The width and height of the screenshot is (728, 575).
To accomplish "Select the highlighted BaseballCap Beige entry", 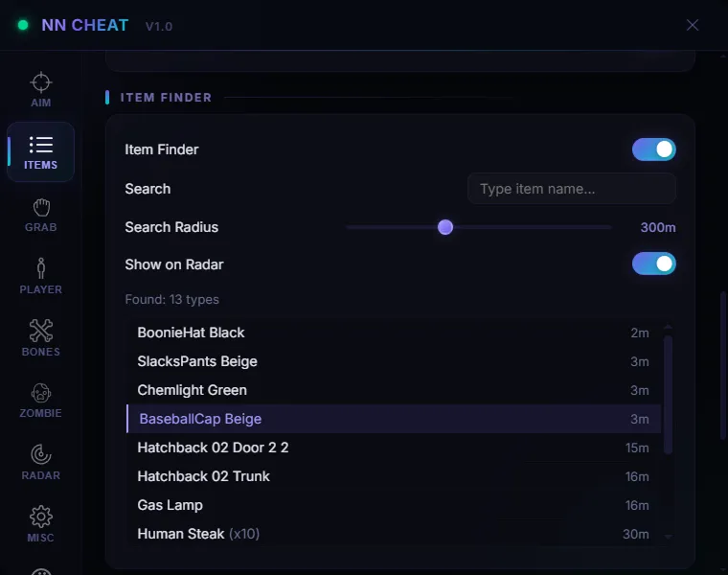I will click(394, 419).
